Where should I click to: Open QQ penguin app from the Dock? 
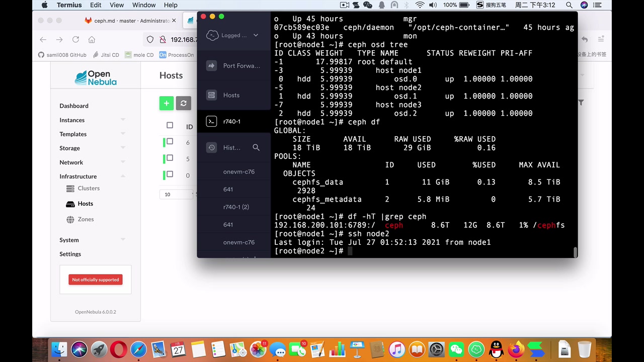[497, 349]
